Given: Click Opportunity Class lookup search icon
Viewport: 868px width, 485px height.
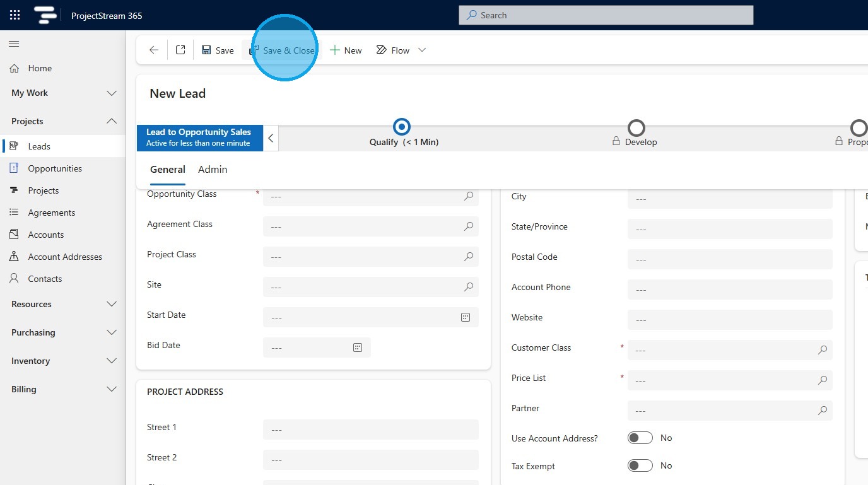Looking at the screenshot, I should click(469, 196).
